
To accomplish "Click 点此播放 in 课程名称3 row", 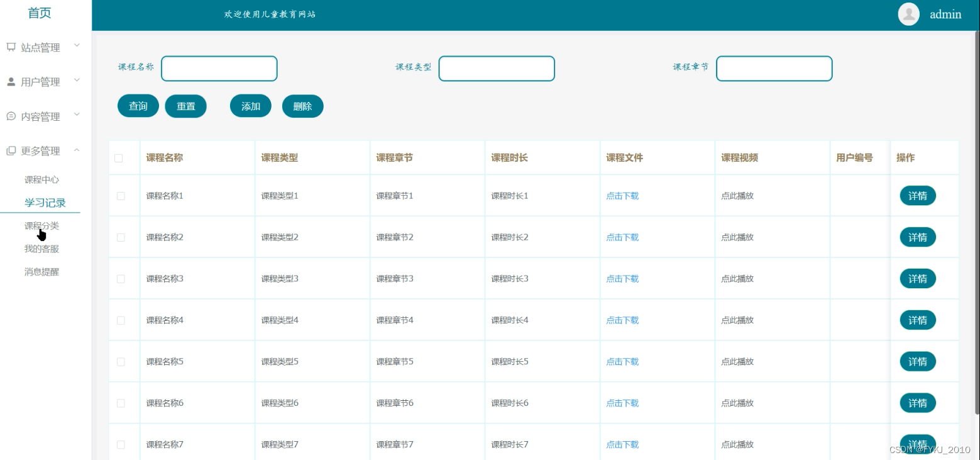I will point(737,279).
